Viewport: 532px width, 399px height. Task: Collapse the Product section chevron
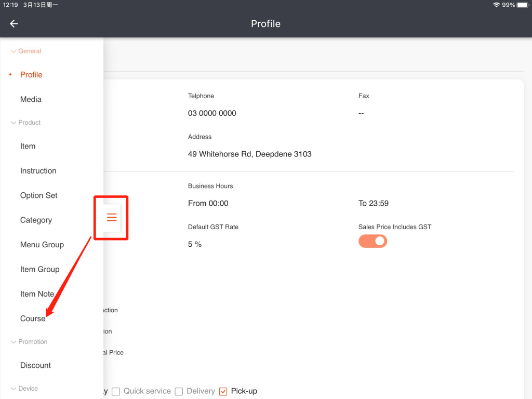pos(14,123)
